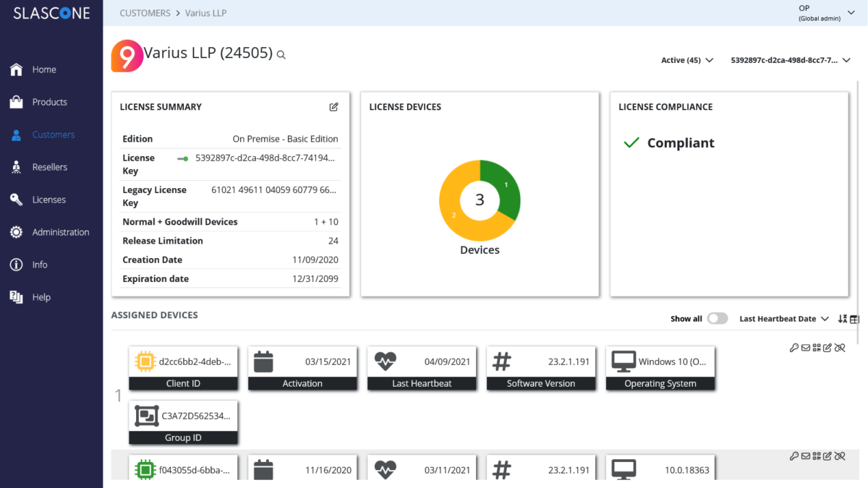Click the QR code icon on the first device row
Viewport: 868px width, 488px height.
(817, 348)
